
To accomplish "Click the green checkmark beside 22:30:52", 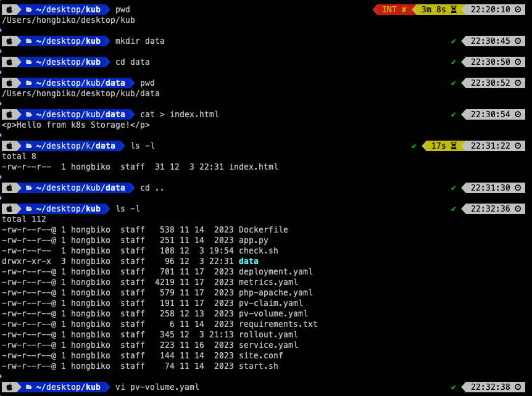I will pos(453,83).
